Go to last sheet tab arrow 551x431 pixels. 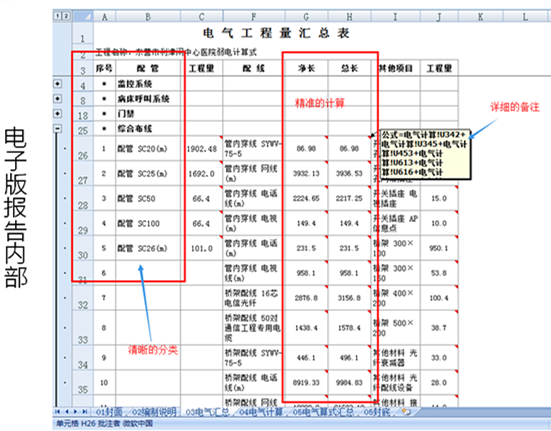pos(84,411)
